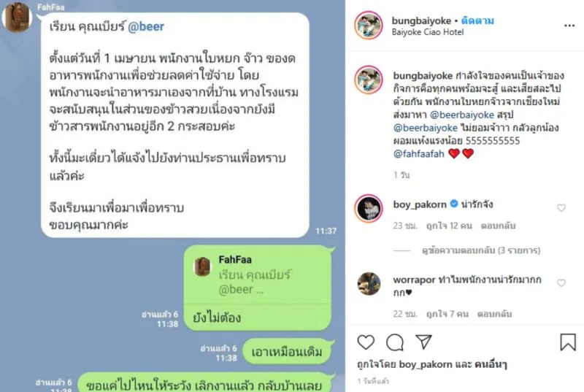This screenshot has height=392, width=584.
Task: Like the post with the heart icon
Action: point(366,342)
